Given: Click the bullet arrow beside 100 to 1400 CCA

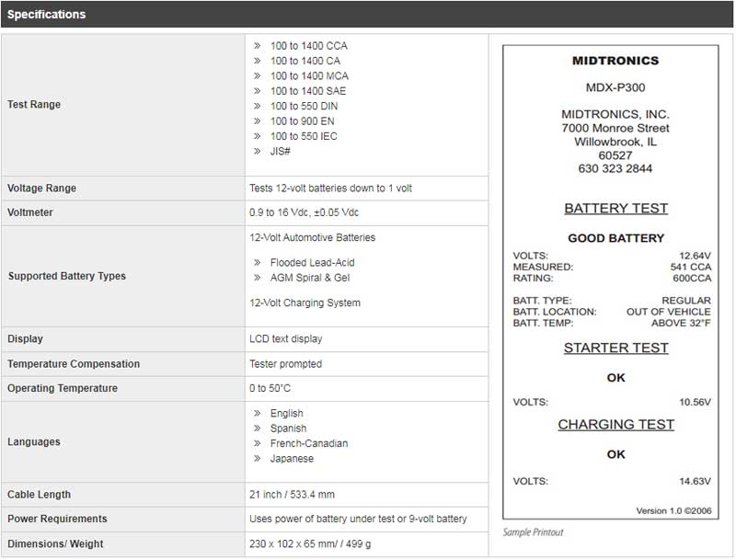Looking at the screenshot, I should 258,46.
